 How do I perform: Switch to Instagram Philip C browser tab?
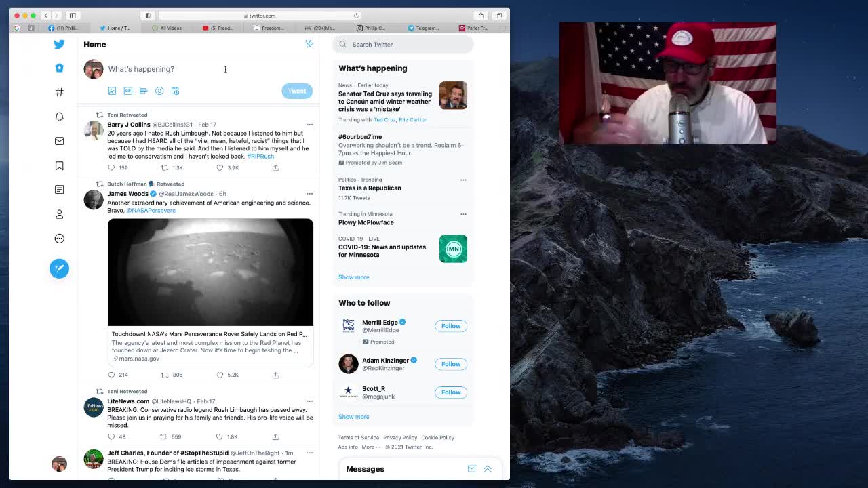(x=372, y=28)
